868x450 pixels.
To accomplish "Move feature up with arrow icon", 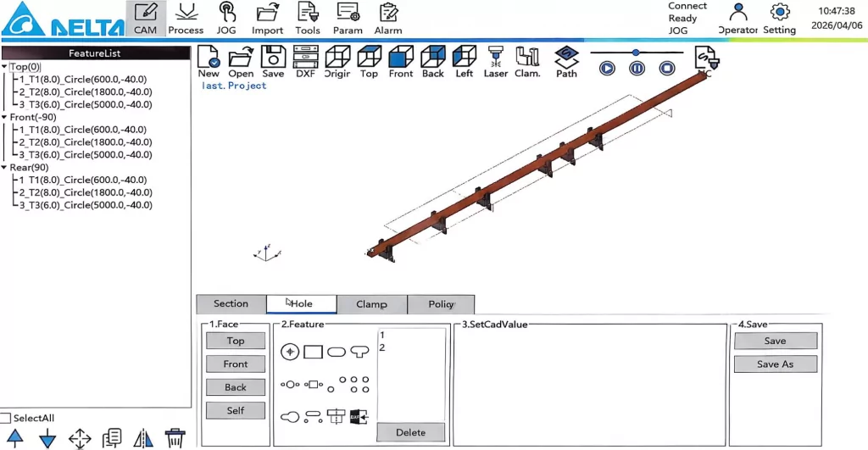I will (15, 438).
